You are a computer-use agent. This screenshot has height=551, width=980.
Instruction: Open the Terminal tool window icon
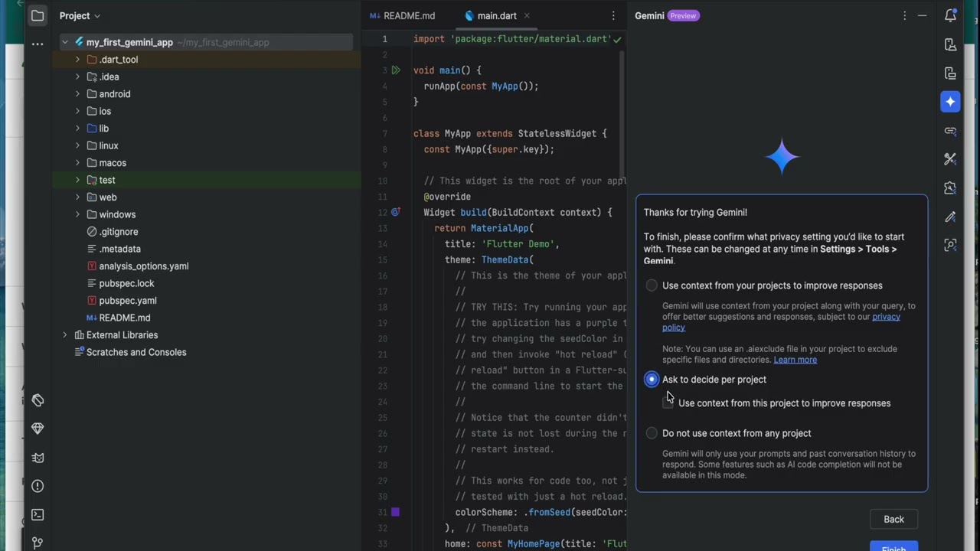(x=38, y=515)
